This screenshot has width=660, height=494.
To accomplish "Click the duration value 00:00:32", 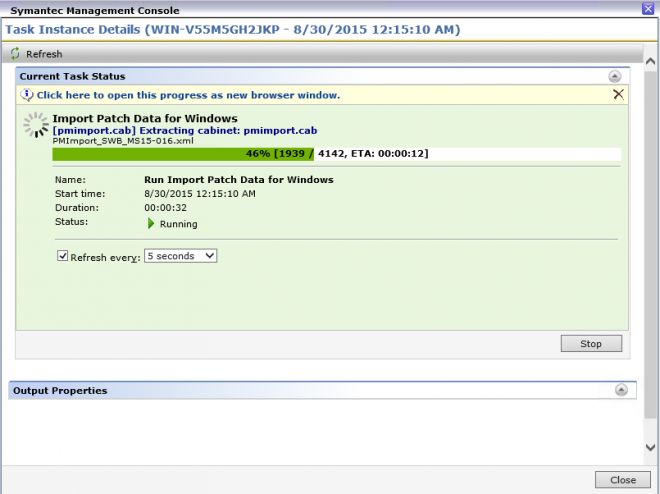I will click(x=165, y=208).
